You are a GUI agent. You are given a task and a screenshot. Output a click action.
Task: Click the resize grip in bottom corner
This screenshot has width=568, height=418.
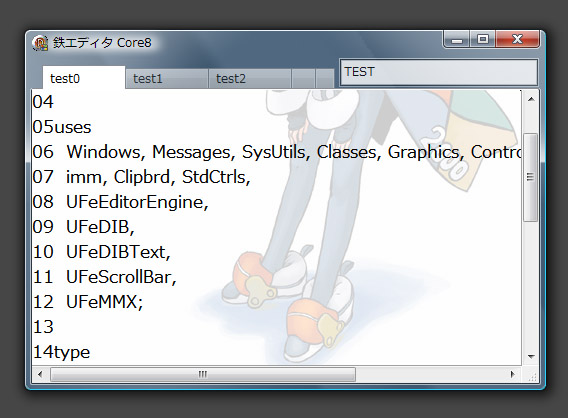[531, 376]
